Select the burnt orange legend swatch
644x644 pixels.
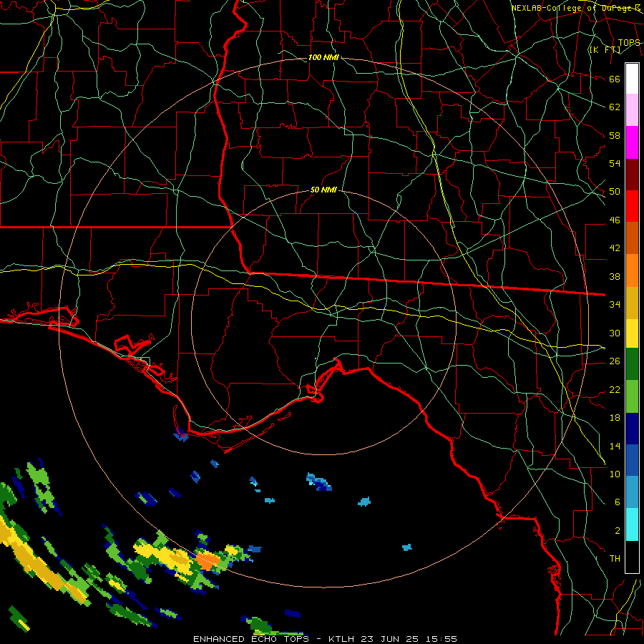tap(632, 238)
